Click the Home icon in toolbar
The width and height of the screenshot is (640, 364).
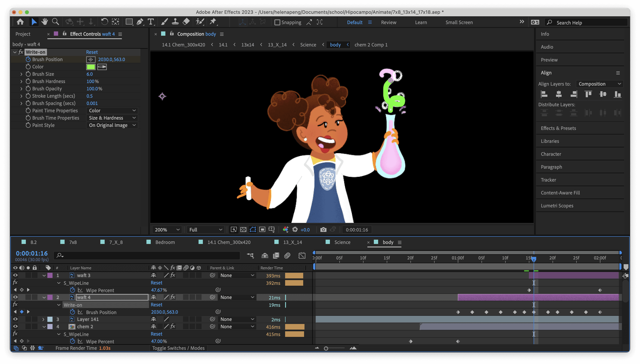[x=20, y=22]
